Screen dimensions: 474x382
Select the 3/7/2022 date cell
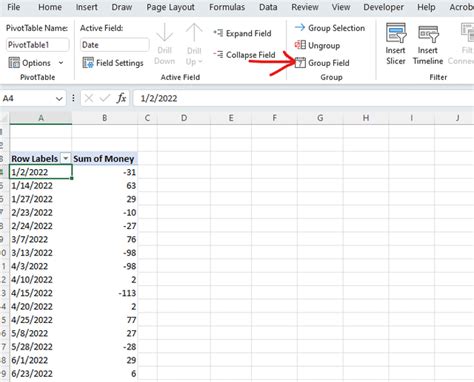click(41, 239)
